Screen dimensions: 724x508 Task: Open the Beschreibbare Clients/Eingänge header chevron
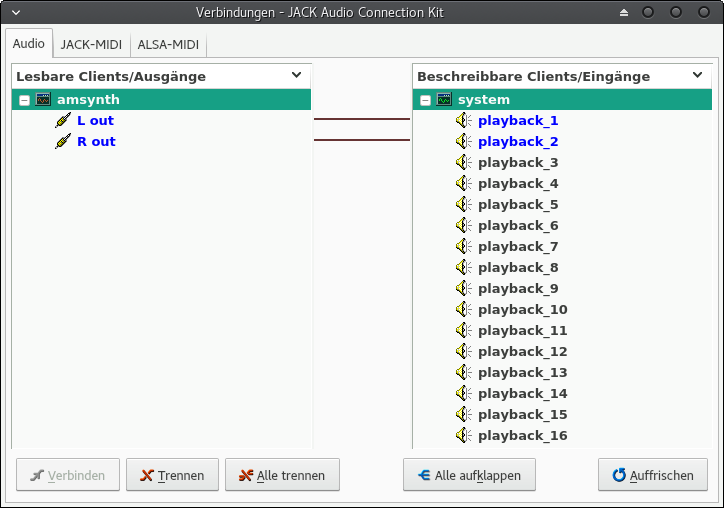coord(698,75)
